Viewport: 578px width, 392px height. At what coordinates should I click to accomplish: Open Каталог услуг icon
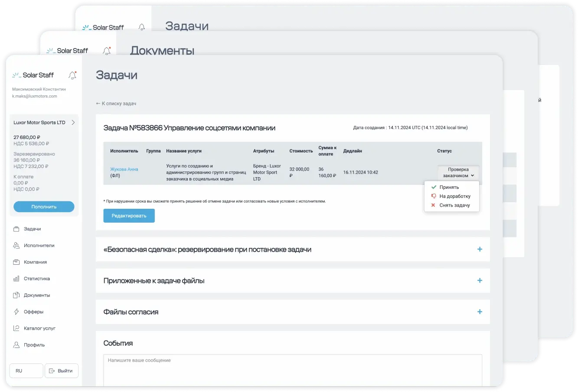16,328
